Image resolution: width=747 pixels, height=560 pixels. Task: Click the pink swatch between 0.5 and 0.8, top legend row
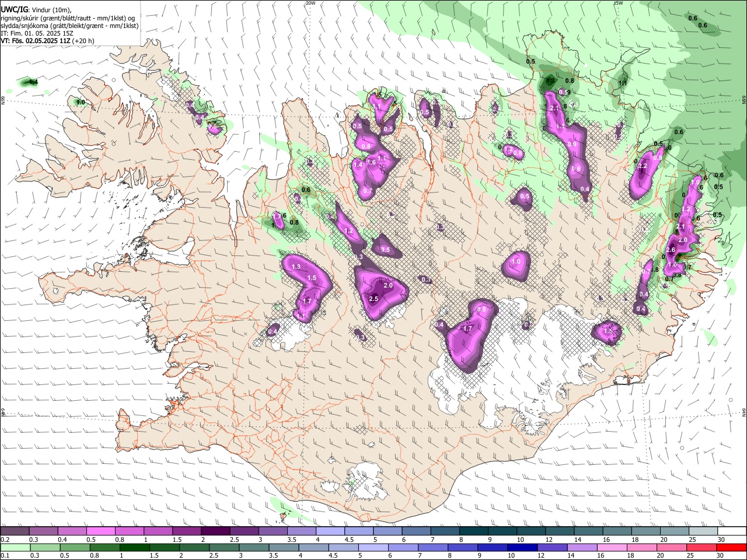[x=100, y=531]
